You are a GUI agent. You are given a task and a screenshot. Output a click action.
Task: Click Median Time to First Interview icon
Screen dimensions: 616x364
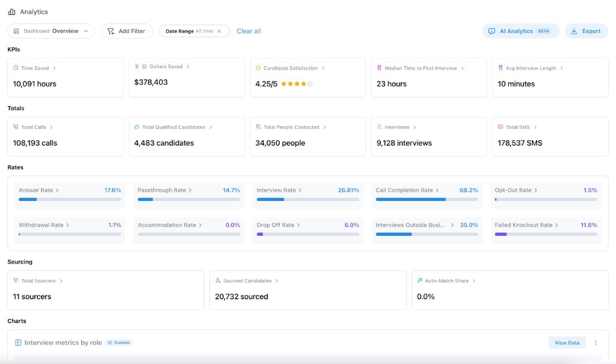point(379,67)
